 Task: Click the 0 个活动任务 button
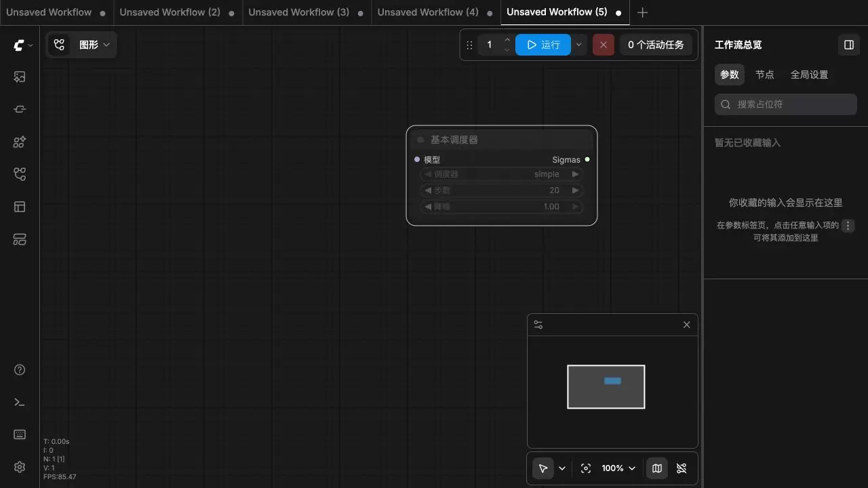656,45
